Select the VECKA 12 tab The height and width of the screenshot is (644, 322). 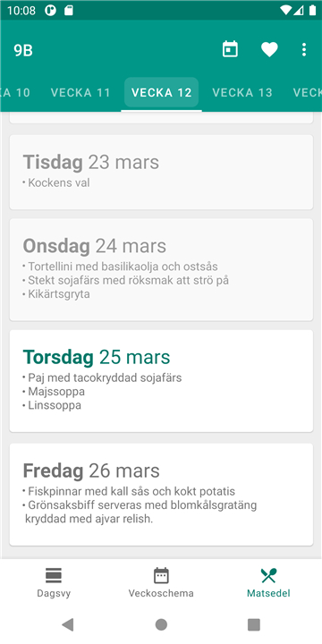(x=161, y=93)
